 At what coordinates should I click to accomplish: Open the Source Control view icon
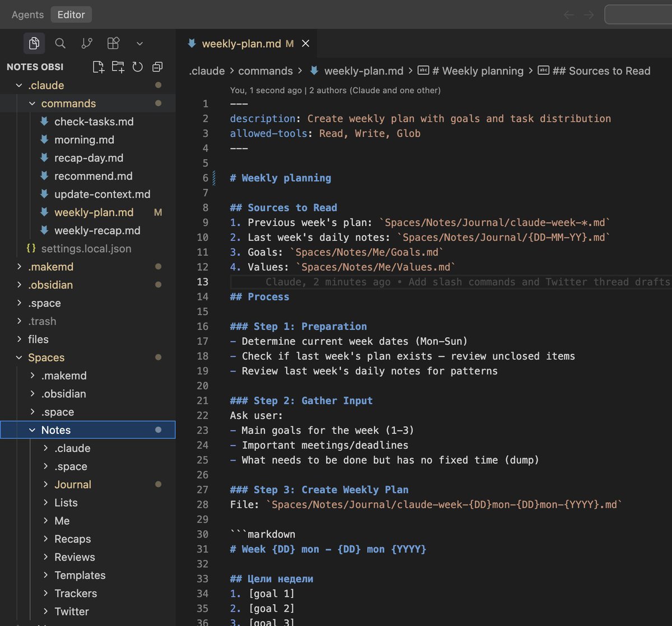tap(87, 44)
